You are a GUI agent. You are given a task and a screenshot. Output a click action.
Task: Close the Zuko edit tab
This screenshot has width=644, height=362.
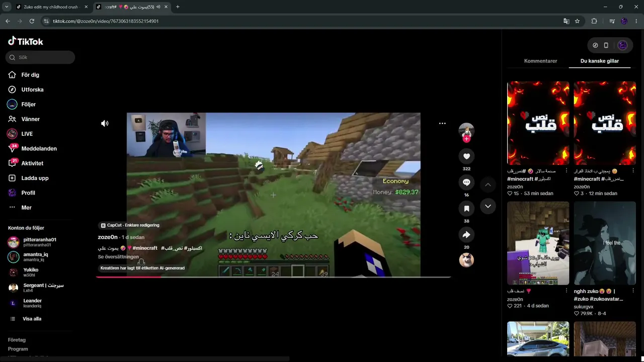86,7
